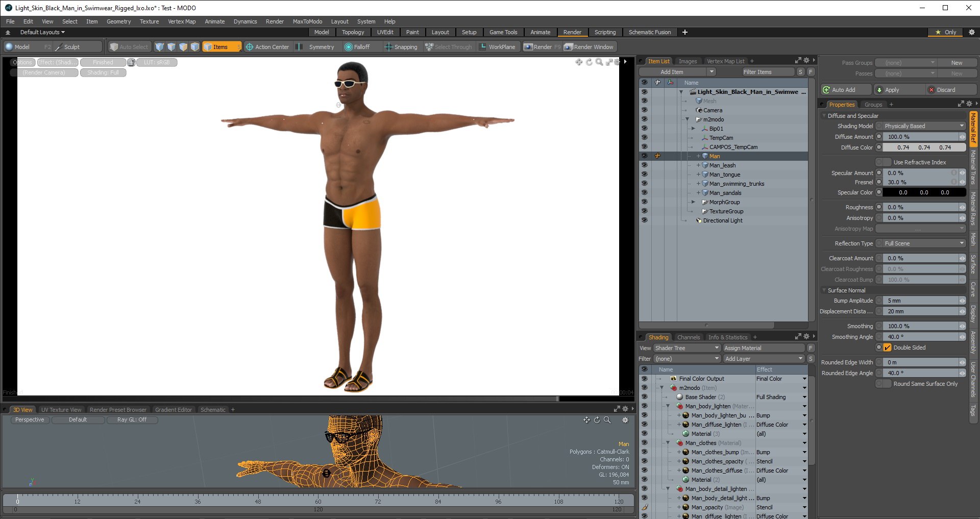980x519 pixels.
Task: Toggle Symmetry in the toolbar
Action: tap(316, 47)
